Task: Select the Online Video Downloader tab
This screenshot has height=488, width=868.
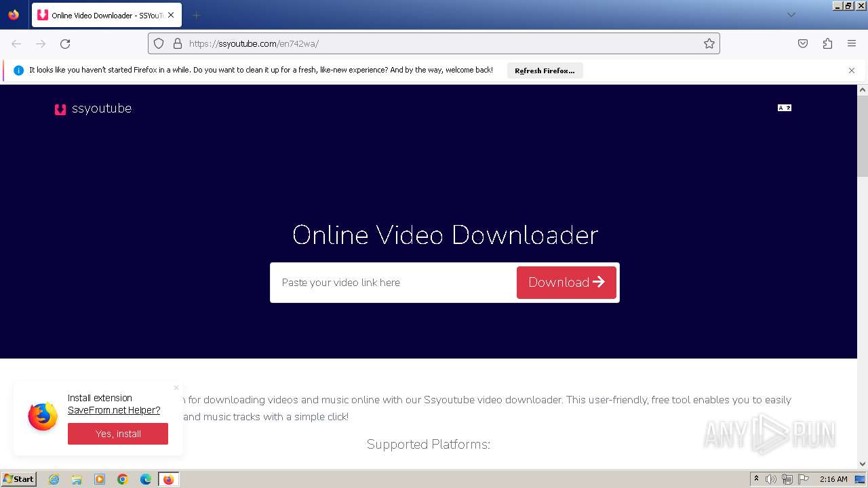Action: 106,15
